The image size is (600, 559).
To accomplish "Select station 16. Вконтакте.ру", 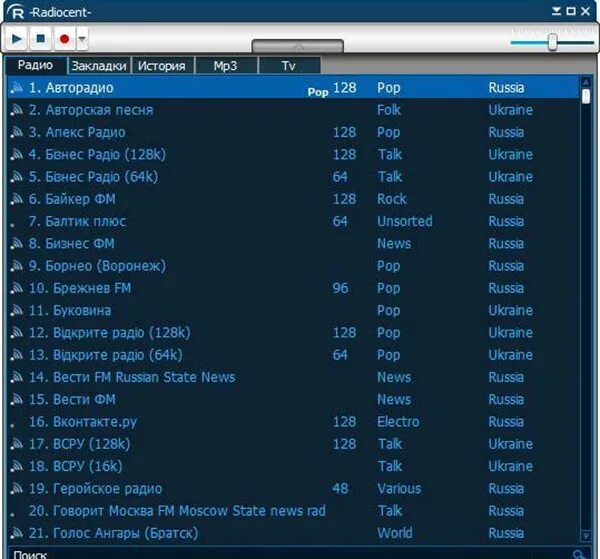I will 293,422.
